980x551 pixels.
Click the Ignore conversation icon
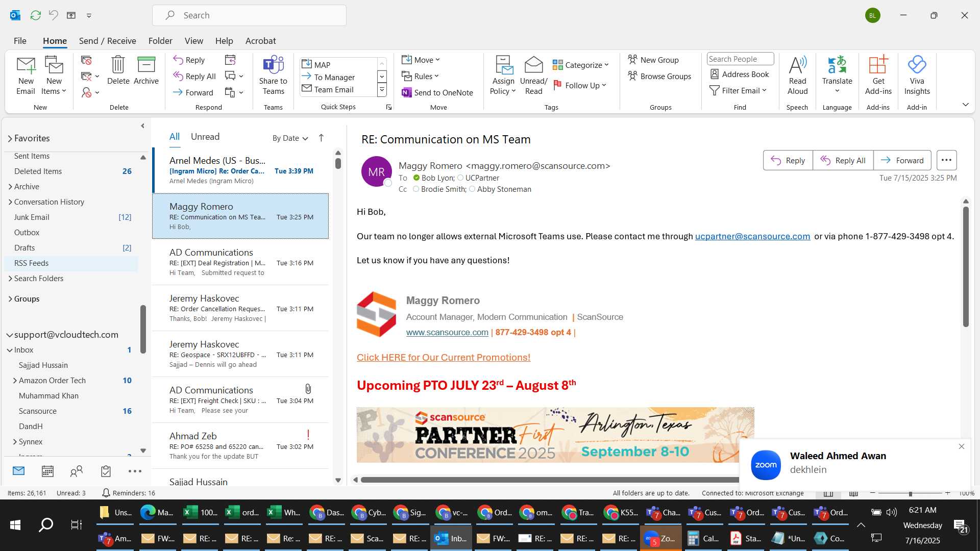point(86,60)
